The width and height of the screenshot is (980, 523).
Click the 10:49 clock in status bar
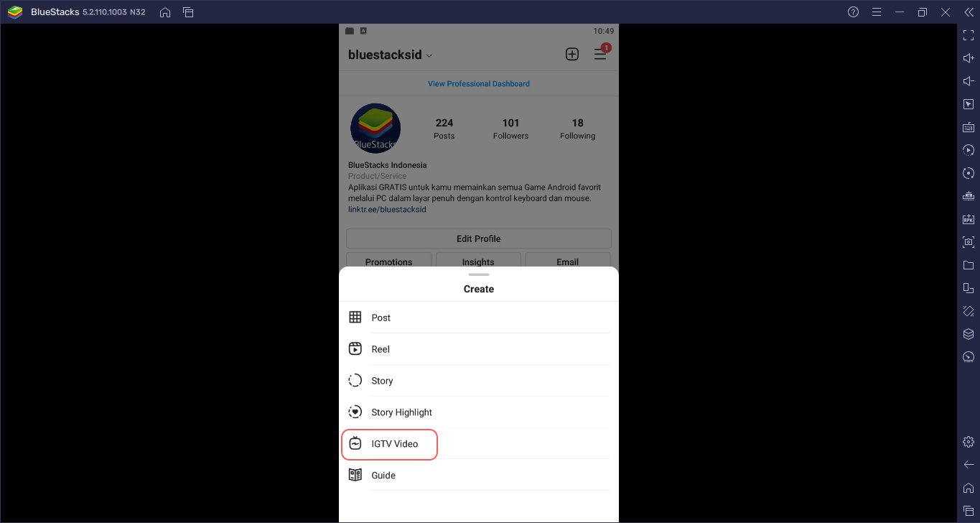604,32
